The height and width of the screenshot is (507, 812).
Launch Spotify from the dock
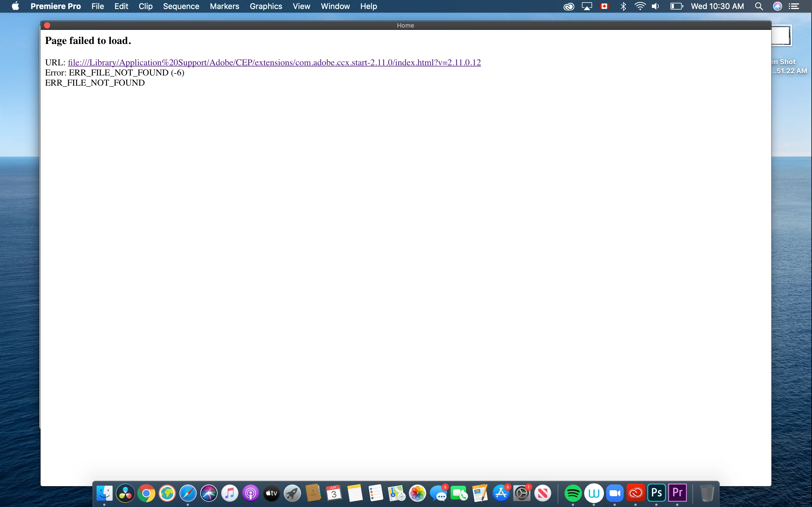pos(573,493)
